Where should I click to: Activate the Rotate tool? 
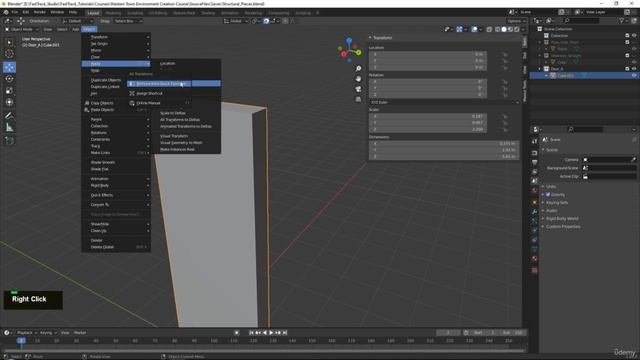pos(9,79)
